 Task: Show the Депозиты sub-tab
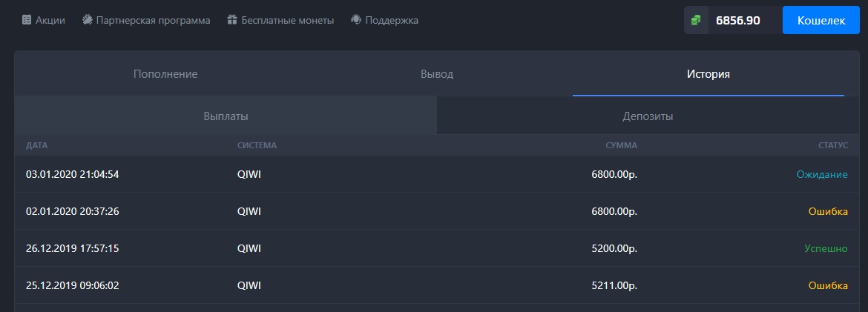(x=648, y=116)
